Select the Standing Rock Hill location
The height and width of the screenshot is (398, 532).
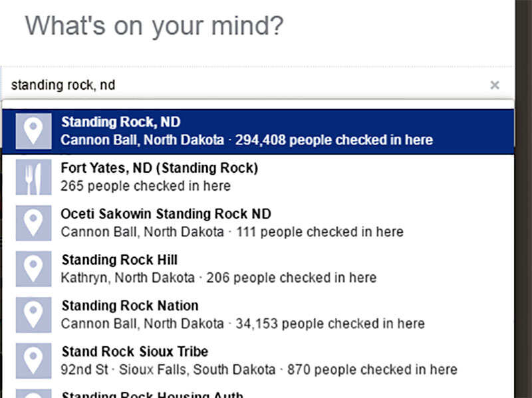(x=258, y=269)
